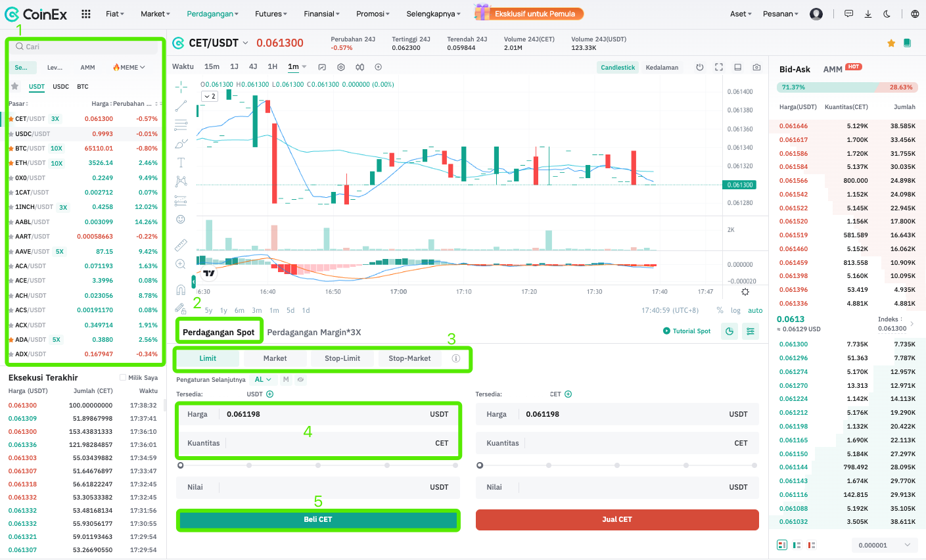
Task: Toggle CET/USDT favorite star in header
Action: (891, 43)
